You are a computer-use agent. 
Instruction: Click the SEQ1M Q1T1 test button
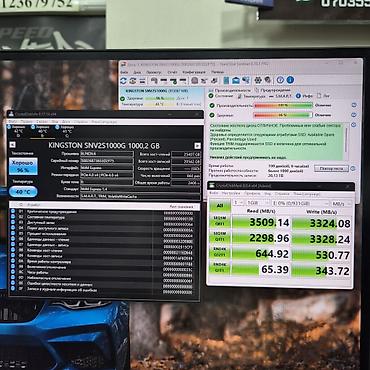(220, 237)
